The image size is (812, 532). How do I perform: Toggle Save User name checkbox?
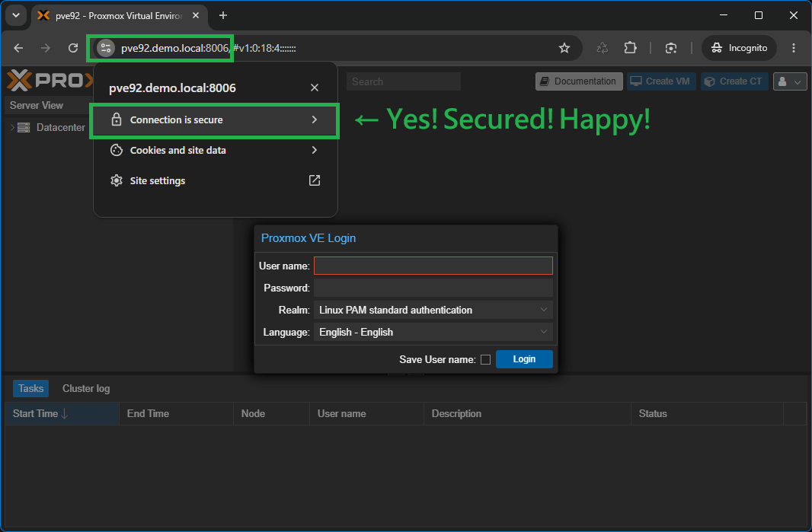click(x=485, y=360)
